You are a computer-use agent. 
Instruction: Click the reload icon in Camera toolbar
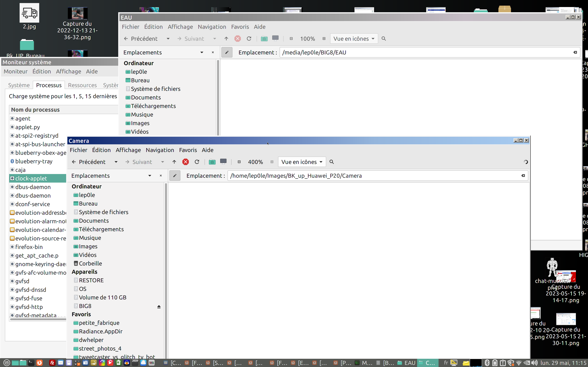[x=197, y=162]
